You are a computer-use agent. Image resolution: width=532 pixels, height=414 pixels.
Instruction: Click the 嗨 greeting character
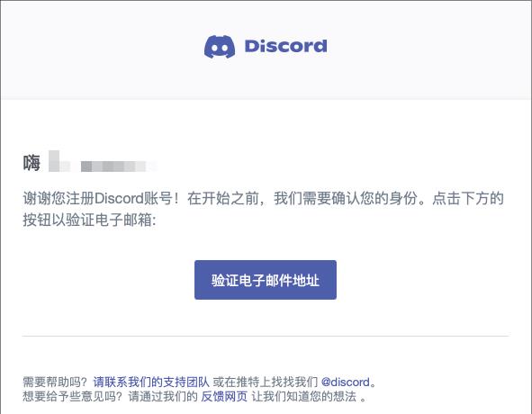tap(32, 163)
